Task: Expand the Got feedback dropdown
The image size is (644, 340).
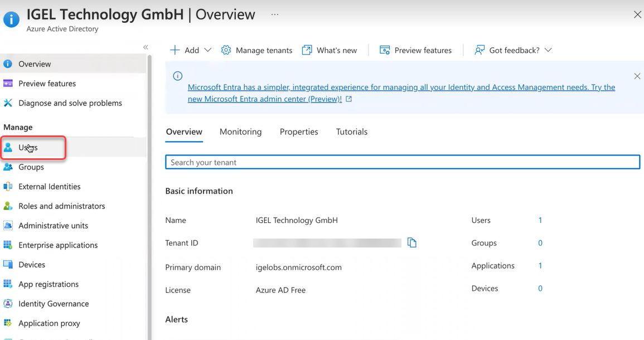Action: pos(512,50)
